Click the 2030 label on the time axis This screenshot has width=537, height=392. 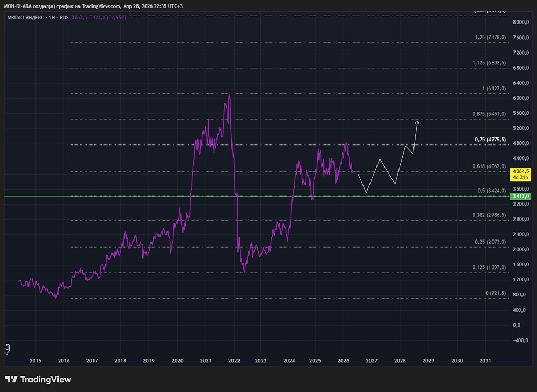(457, 361)
